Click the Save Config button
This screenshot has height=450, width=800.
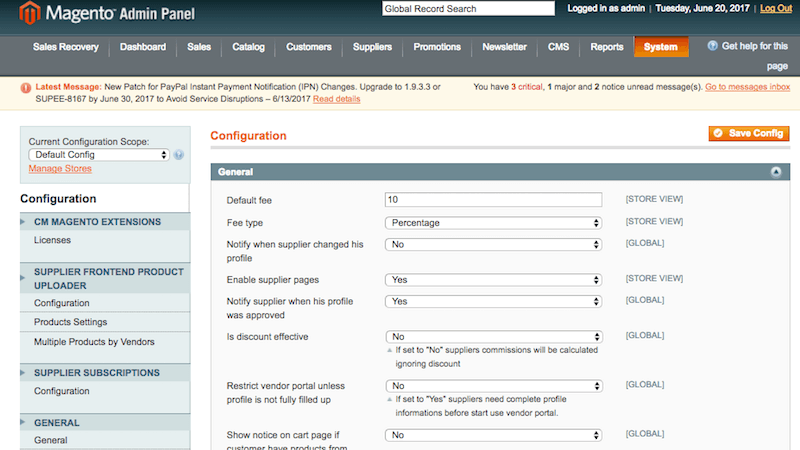click(749, 133)
